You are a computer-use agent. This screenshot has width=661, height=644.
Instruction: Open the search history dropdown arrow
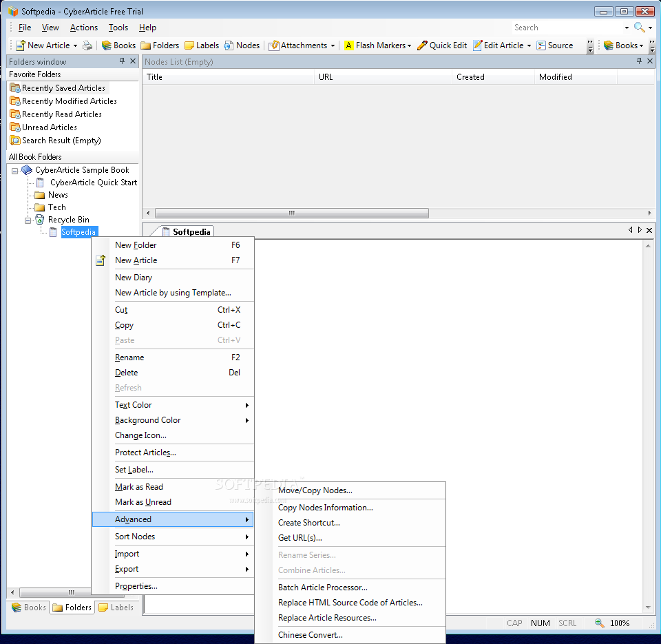(627, 28)
